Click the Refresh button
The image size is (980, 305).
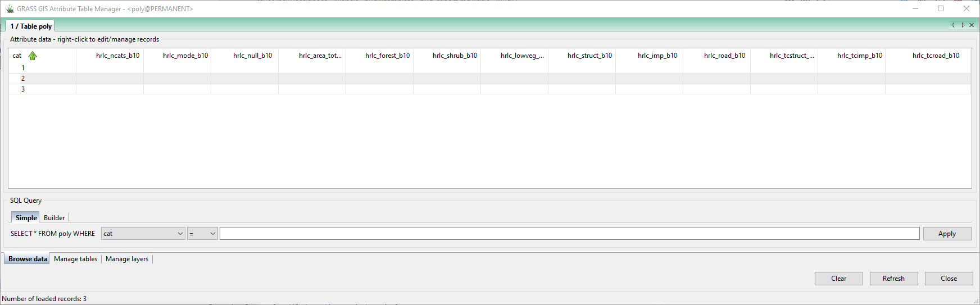pos(893,279)
